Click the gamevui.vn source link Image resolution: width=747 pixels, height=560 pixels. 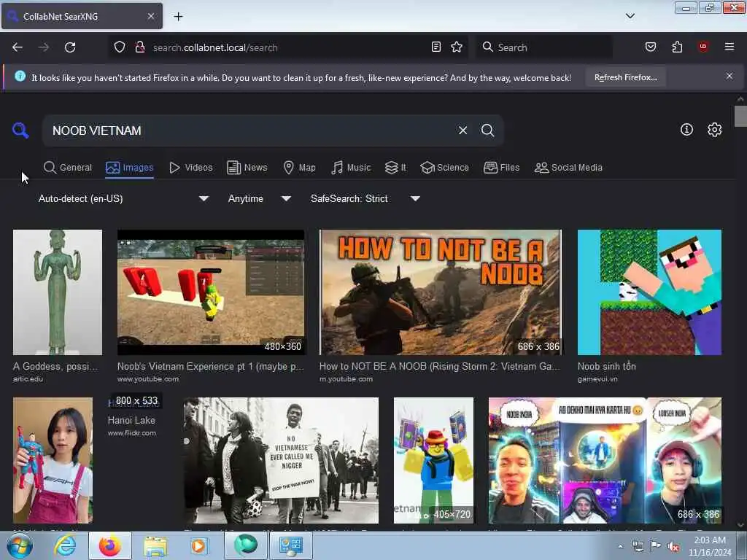pyautogui.click(x=597, y=379)
